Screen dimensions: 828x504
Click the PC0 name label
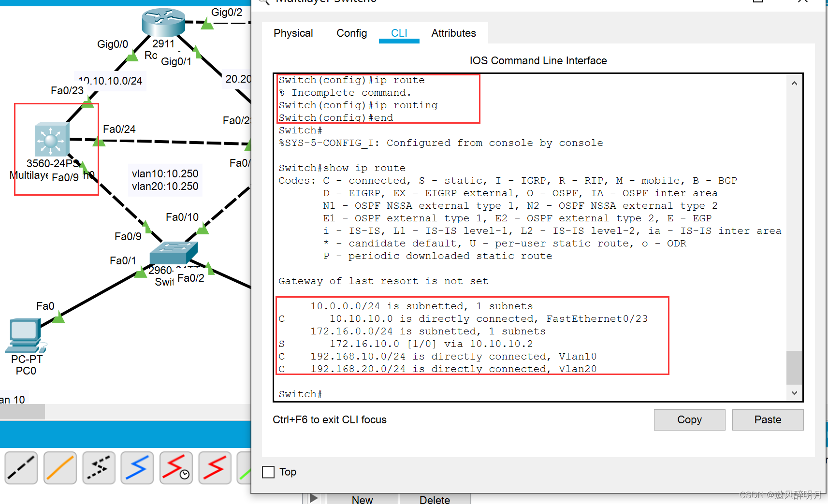coord(26,371)
